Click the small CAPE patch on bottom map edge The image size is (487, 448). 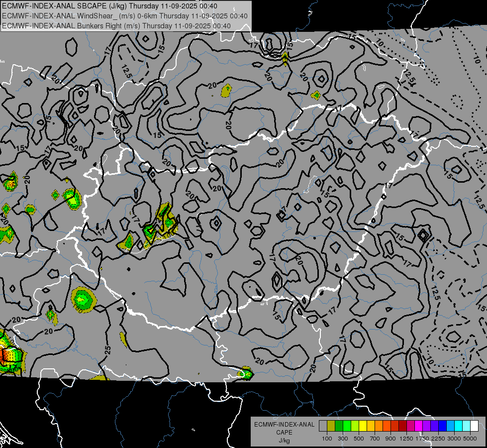coord(246,373)
